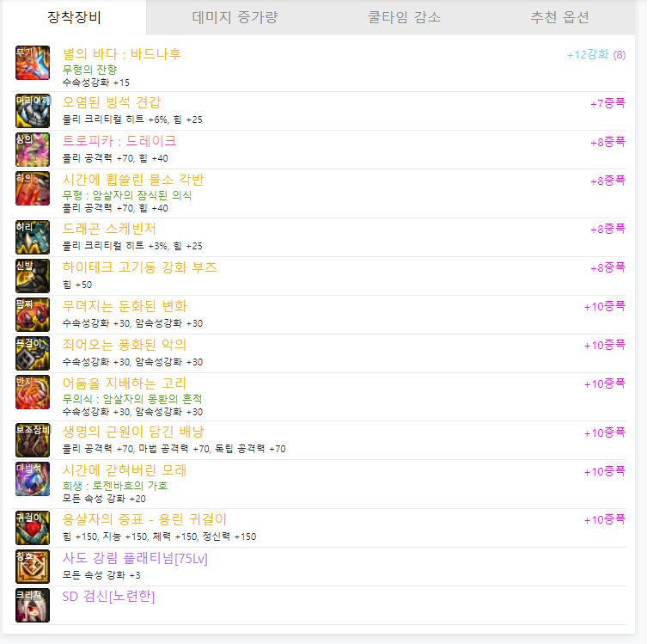Screen dimensions: 647x644
Task: Click the 보조장비 sub-equipment icon
Action: [33, 440]
